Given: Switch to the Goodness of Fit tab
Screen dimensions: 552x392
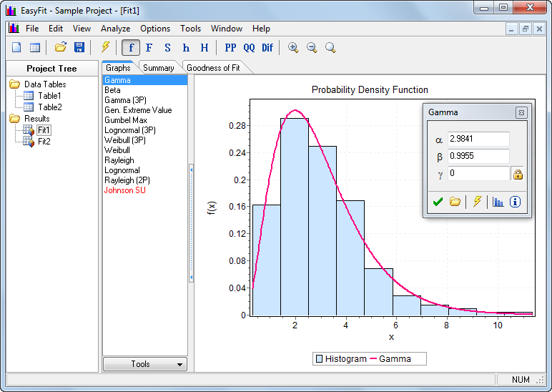Looking at the screenshot, I should click(x=213, y=68).
